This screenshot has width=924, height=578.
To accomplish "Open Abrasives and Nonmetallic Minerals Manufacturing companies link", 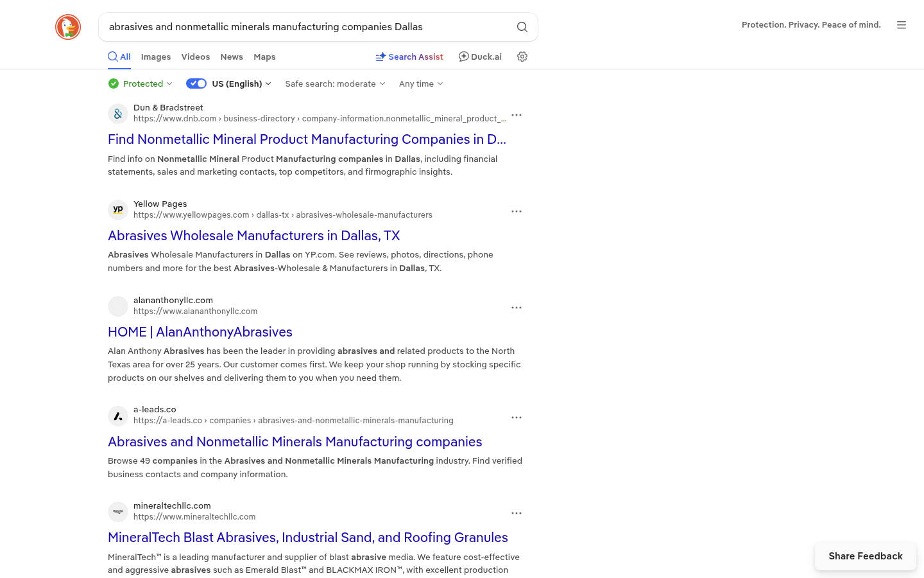I will [x=295, y=442].
